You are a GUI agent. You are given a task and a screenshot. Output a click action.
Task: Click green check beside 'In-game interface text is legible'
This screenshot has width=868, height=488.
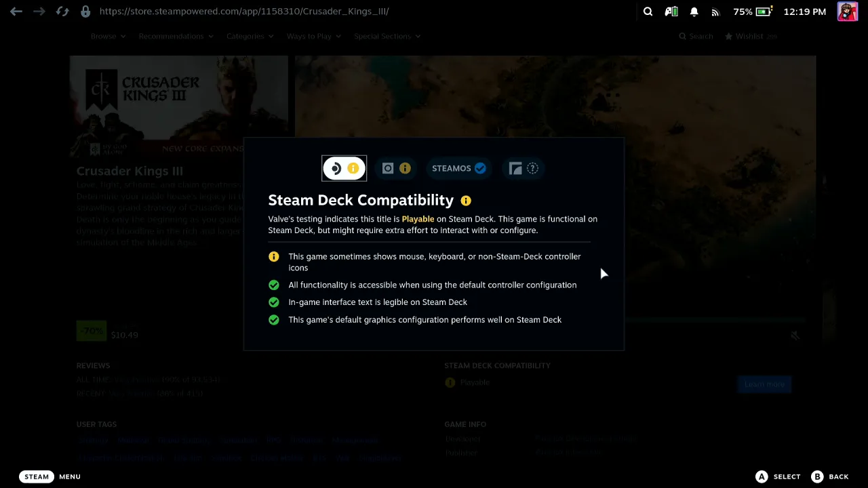coord(274,302)
